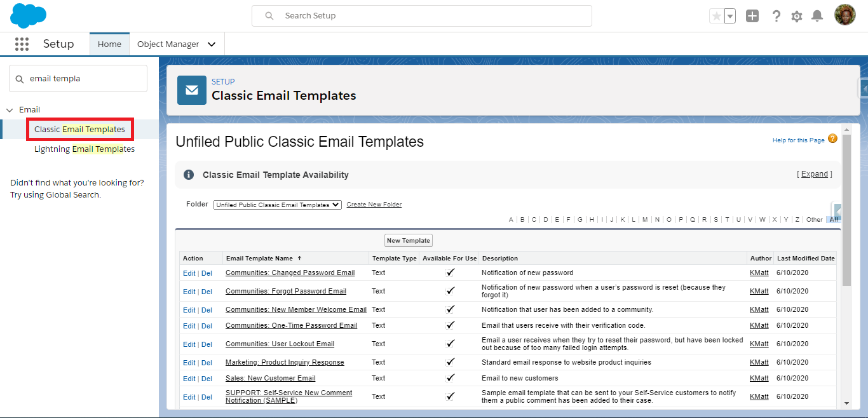Open the user profile avatar
868x418 pixels.
click(x=845, y=15)
